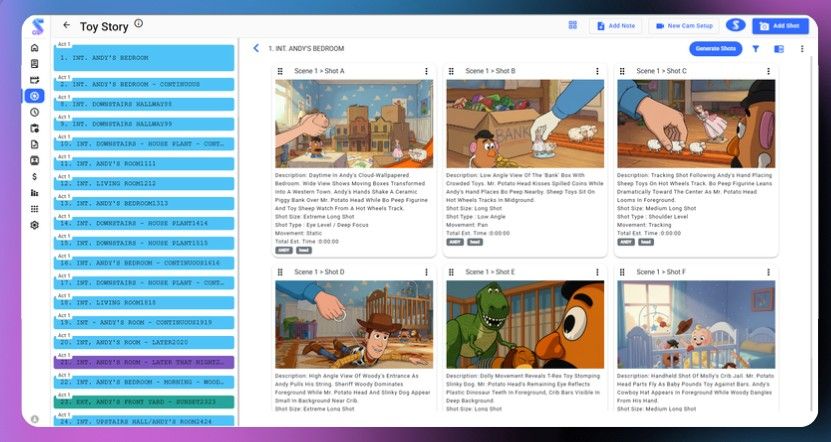Image resolution: width=831 pixels, height=442 pixels.
Task: Open the cast contacts sidebar icon
Action: coord(34,160)
